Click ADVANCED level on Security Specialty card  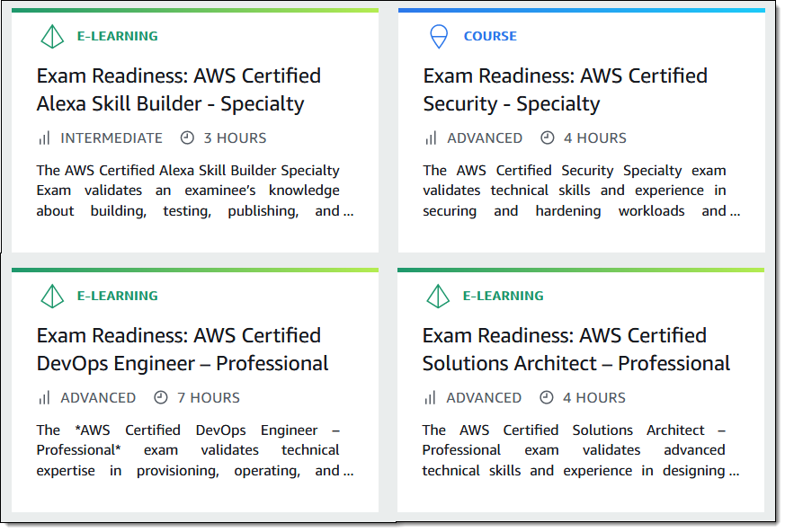point(485,138)
